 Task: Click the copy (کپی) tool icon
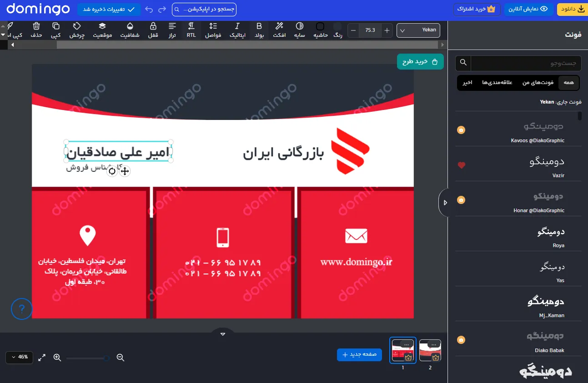pos(56,26)
